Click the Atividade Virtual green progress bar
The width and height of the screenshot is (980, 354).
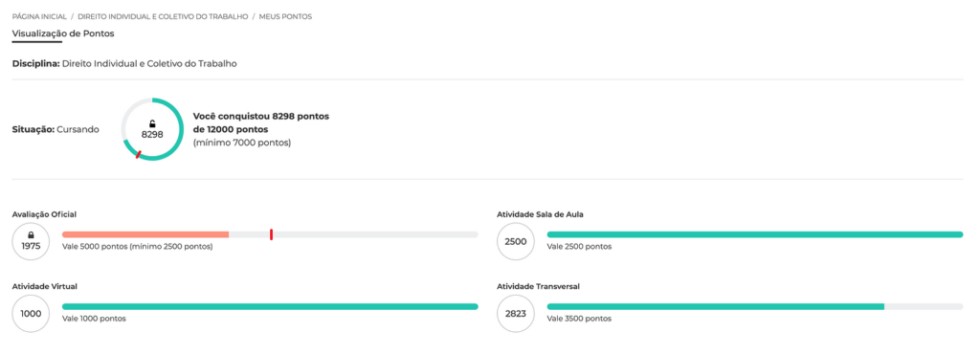coord(270,306)
